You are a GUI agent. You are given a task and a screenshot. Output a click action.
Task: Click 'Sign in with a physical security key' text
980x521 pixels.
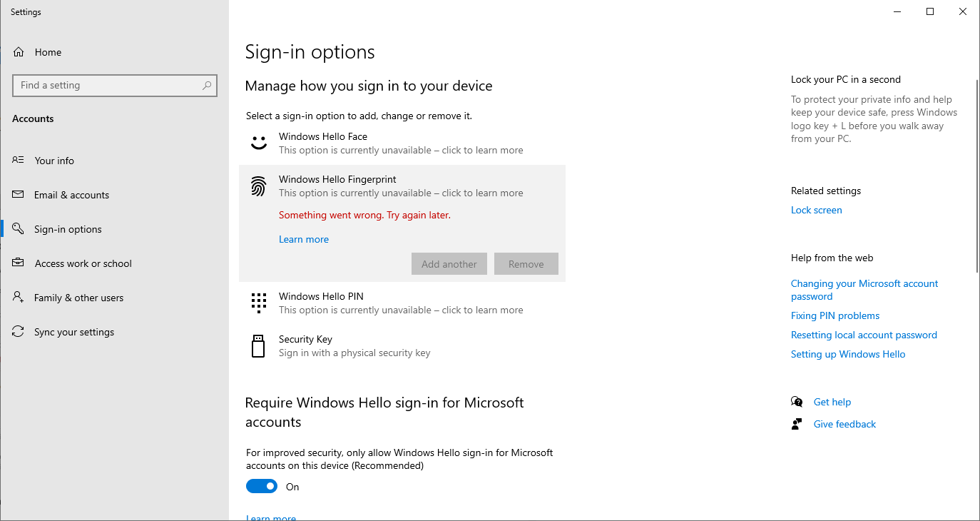(354, 353)
